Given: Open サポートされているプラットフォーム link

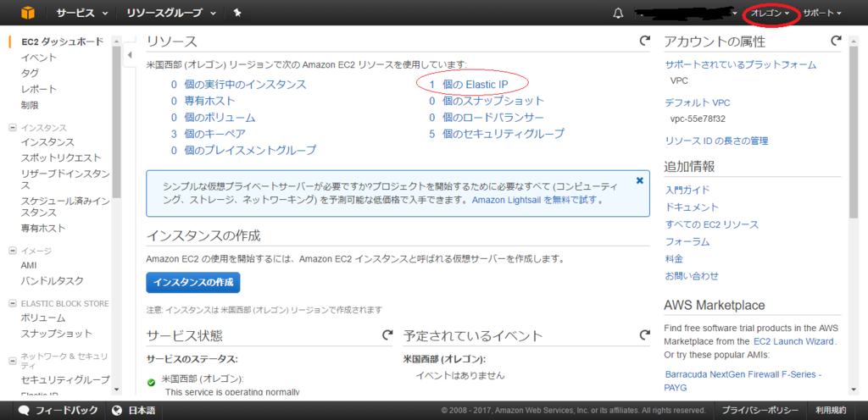Looking at the screenshot, I should coord(741,65).
